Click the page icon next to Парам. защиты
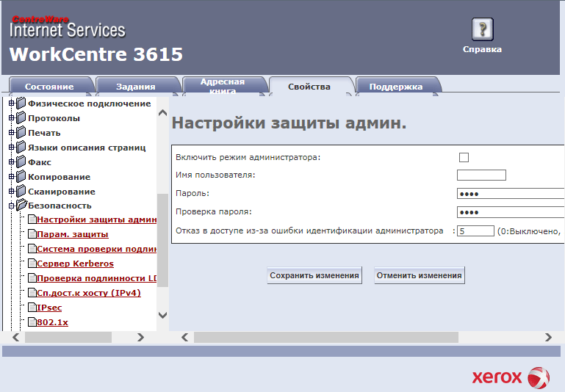The width and height of the screenshot is (565, 392). coord(32,234)
